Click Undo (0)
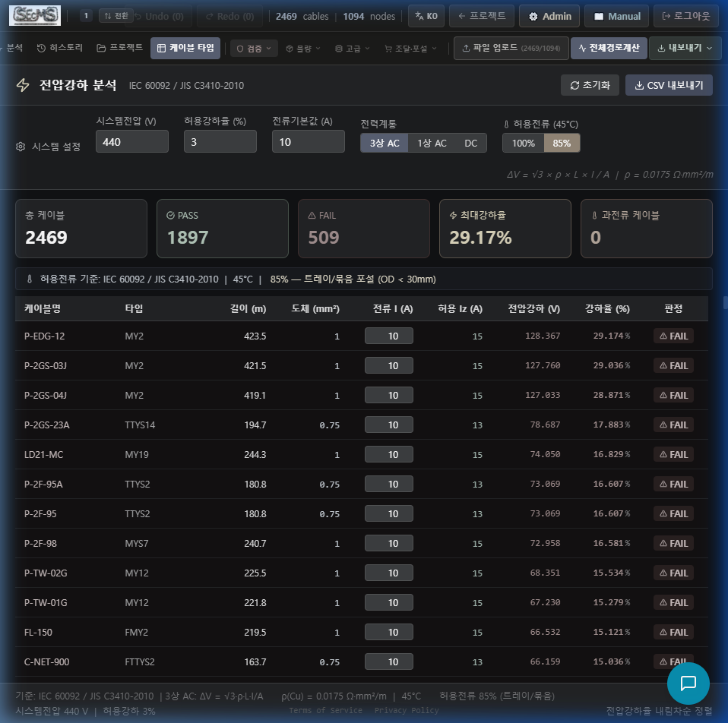 159,16
